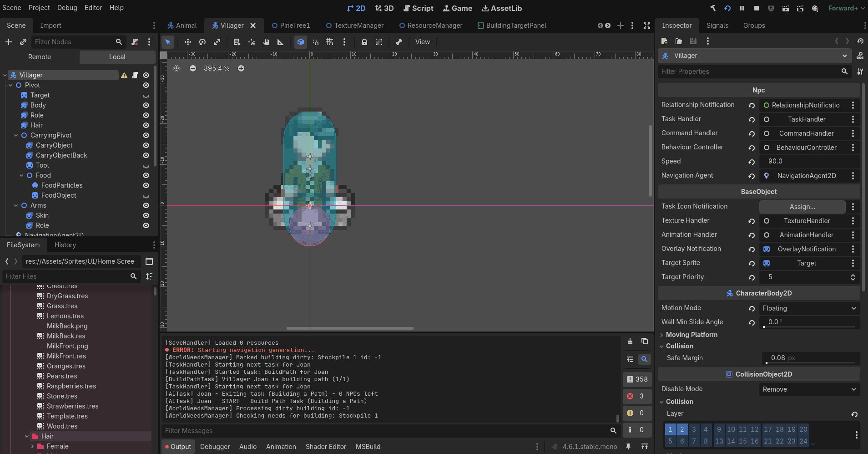Screen dimensions: 868x454
Task: Open skeleton options bone icon
Action: coord(399,42)
